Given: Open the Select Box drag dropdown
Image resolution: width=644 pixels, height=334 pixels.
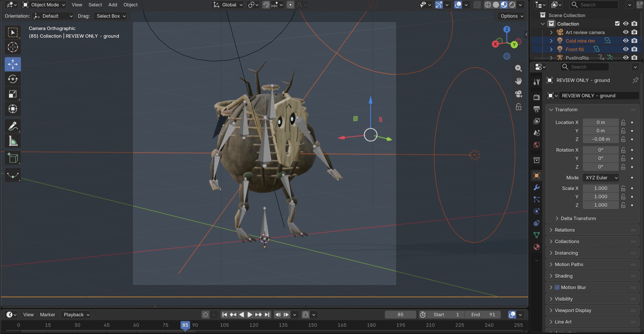Looking at the screenshot, I should [x=110, y=16].
